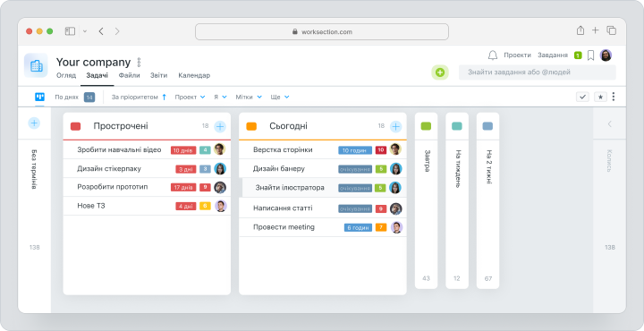Open the Календар tab
Image resolution: width=644 pixels, height=331 pixels.
[x=194, y=75]
